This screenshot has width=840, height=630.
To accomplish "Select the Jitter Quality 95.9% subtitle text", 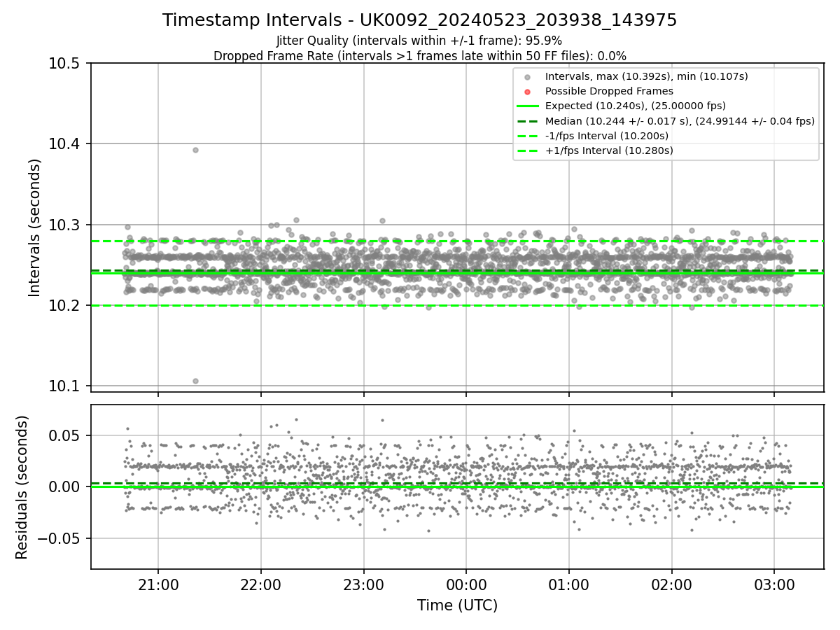I will point(419,41).
